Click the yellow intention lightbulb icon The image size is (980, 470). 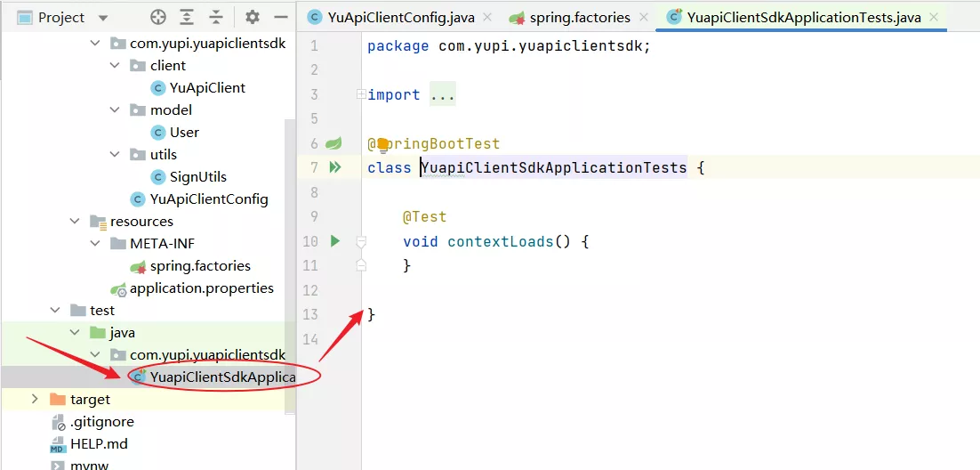(382, 144)
